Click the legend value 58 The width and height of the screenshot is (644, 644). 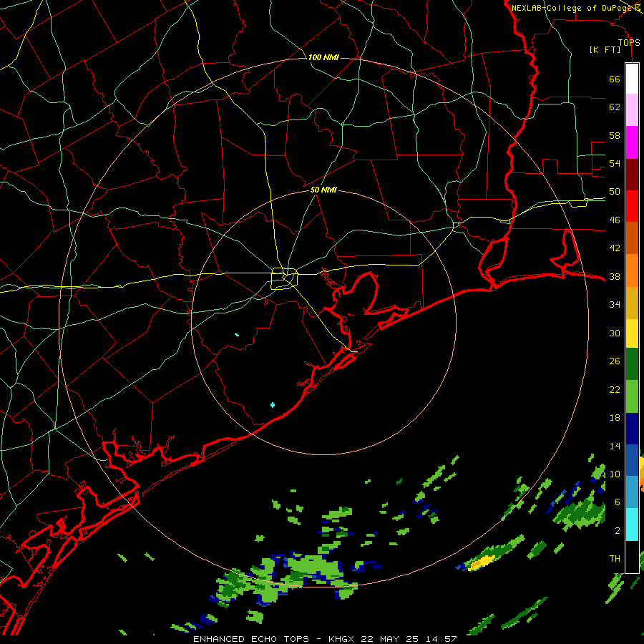pos(615,135)
